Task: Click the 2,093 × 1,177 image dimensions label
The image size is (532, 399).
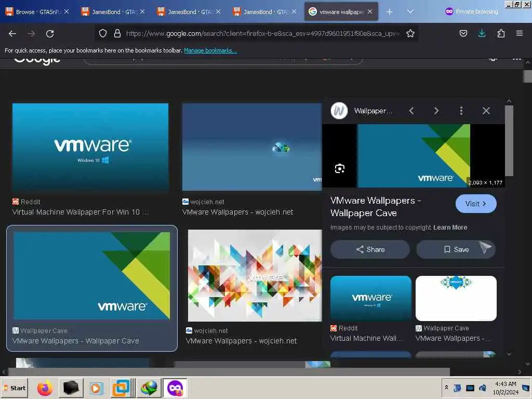Action: click(x=485, y=182)
